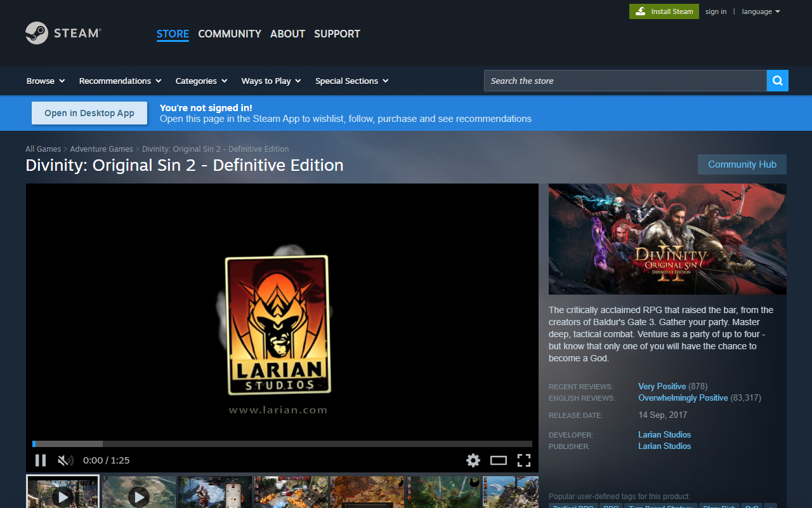
Task: Select the SUPPORT tab
Action: point(337,34)
